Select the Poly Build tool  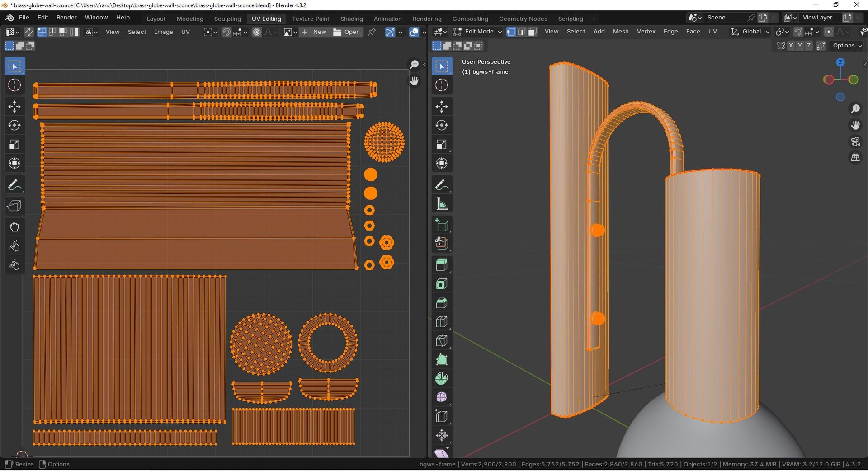[442, 360]
